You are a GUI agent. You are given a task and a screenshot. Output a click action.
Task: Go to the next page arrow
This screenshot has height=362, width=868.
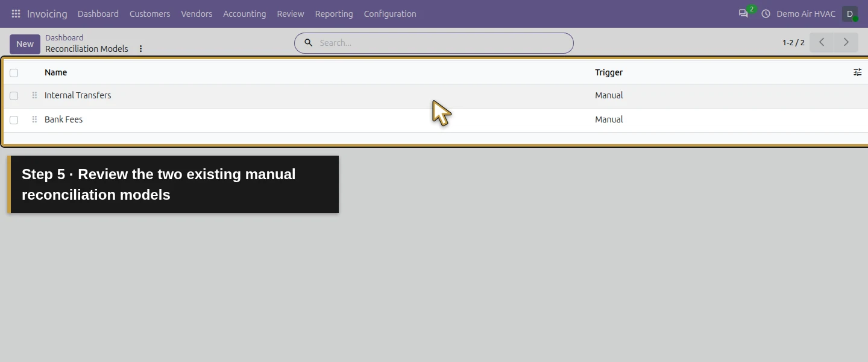tap(846, 42)
